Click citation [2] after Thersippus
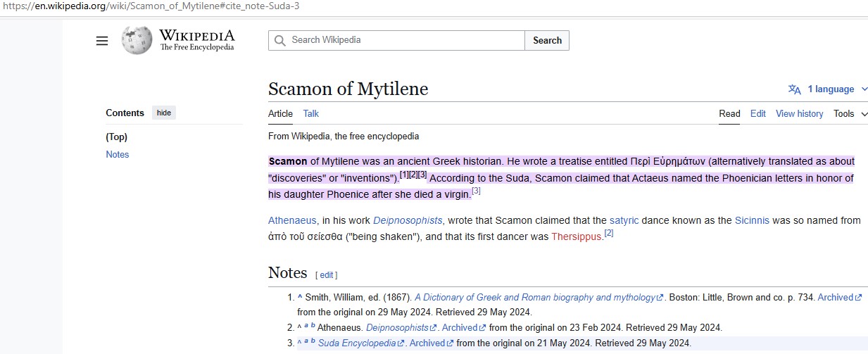 [609, 233]
